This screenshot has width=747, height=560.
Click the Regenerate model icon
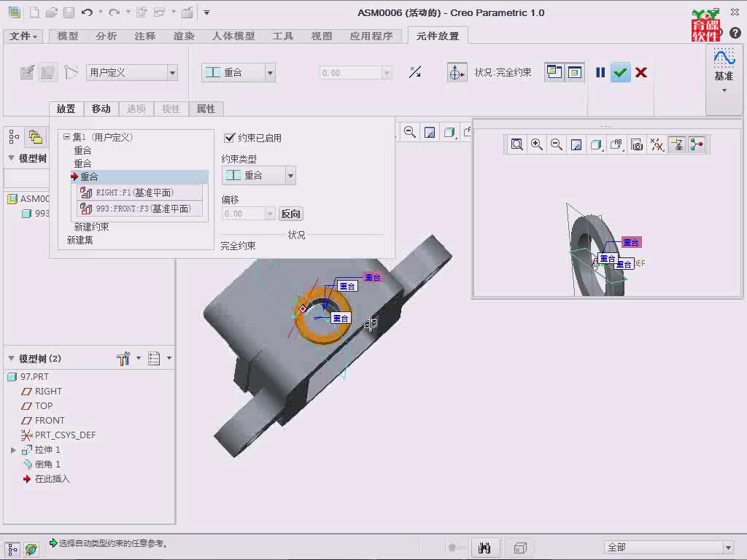point(141,12)
